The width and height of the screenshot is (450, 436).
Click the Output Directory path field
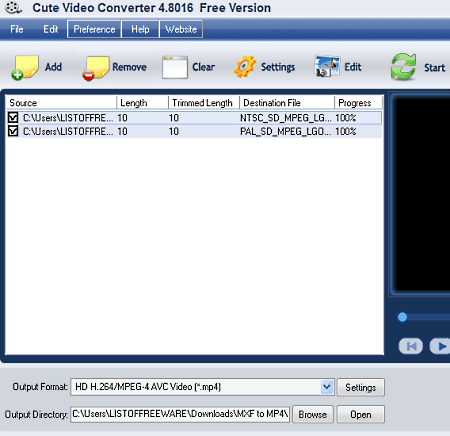[x=180, y=414]
